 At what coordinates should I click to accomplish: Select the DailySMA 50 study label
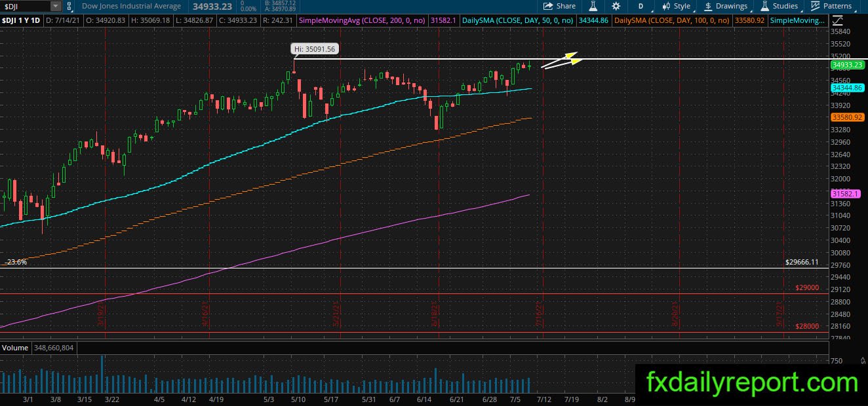coord(518,20)
